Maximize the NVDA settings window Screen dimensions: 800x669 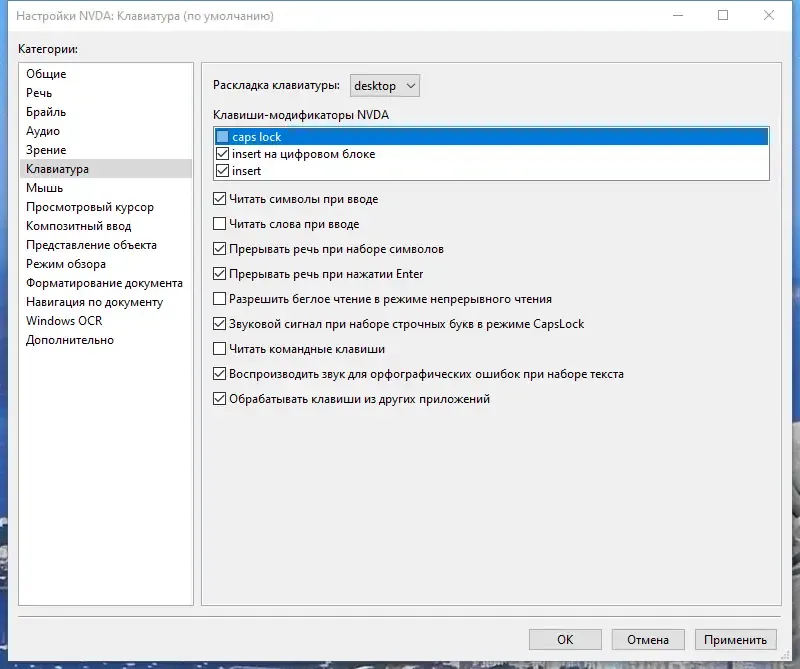coord(723,15)
